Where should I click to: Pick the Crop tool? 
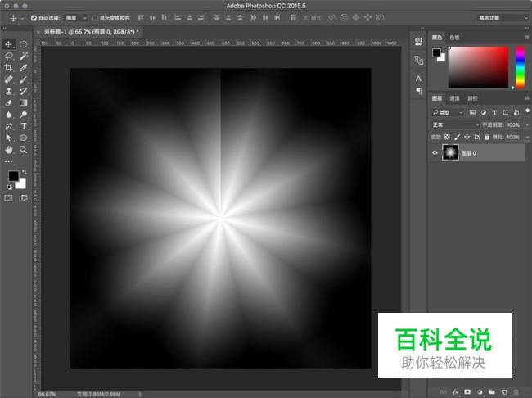pyautogui.click(x=9, y=68)
